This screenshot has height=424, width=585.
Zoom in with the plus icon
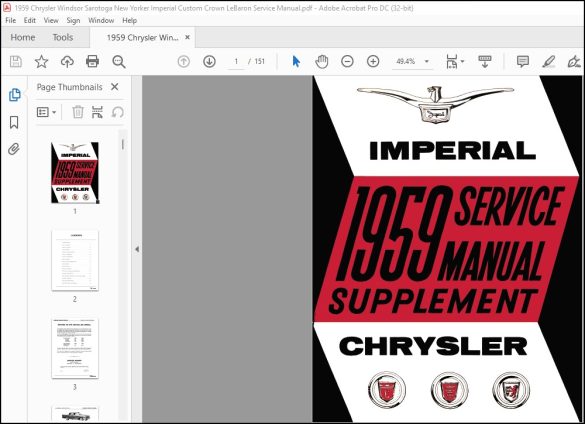(373, 61)
